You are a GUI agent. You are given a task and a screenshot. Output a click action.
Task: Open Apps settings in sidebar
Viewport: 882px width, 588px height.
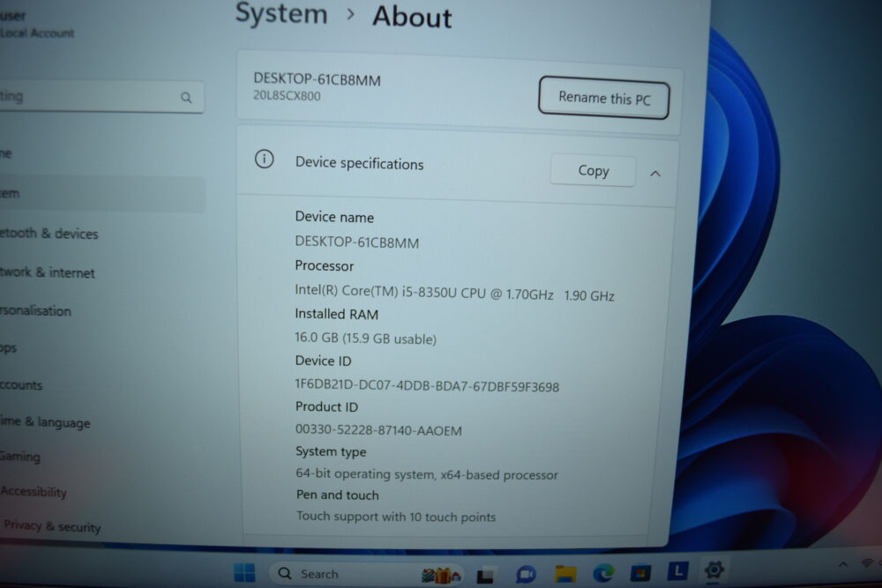click(x=9, y=348)
